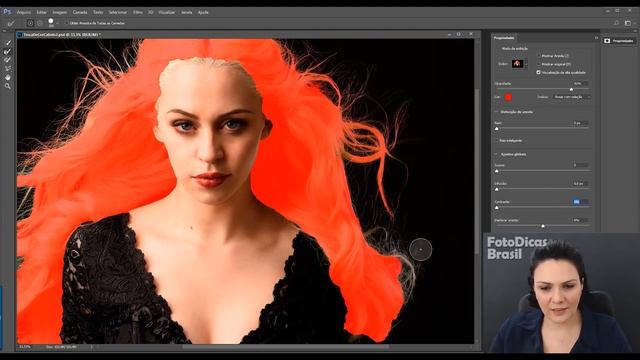Viewport: 640px width, 360px height.
Task: Open the Properties panel flyout menu
Action: point(596,38)
